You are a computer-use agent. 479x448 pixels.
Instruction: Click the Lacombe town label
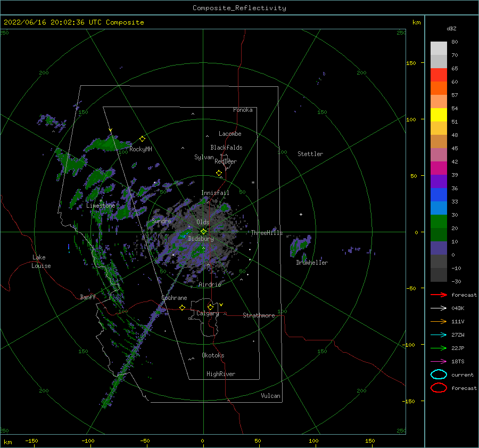(230, 134)
